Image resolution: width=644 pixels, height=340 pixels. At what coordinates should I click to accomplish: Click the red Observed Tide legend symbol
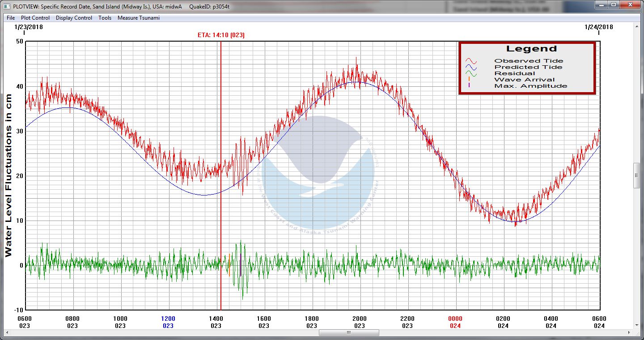471,61
